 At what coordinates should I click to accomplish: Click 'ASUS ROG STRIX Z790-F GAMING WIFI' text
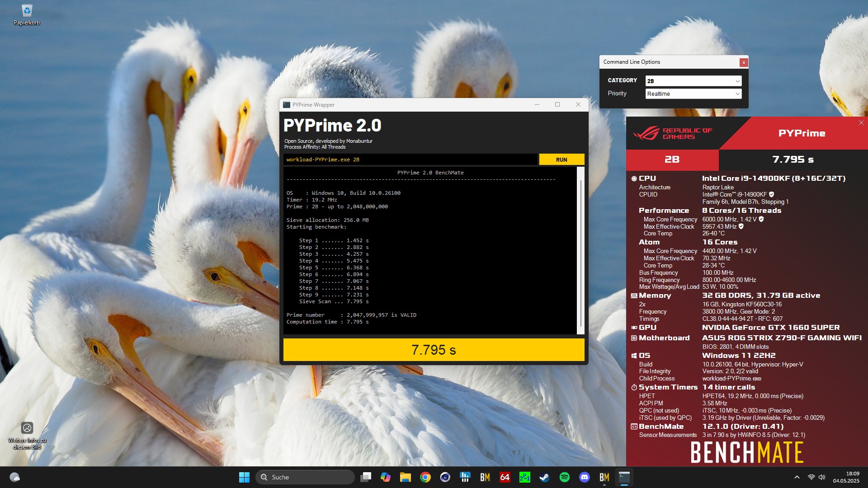(782, 338)
